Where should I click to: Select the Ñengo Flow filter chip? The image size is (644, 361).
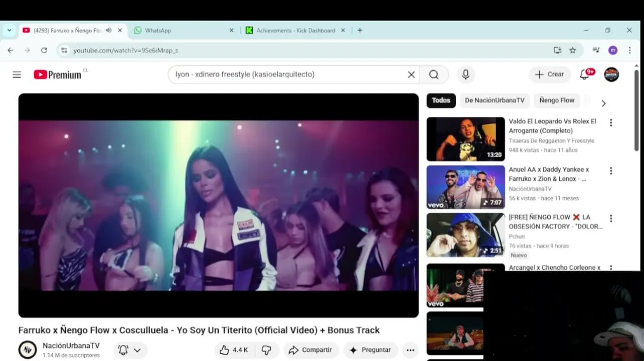[x=557, y=100]
